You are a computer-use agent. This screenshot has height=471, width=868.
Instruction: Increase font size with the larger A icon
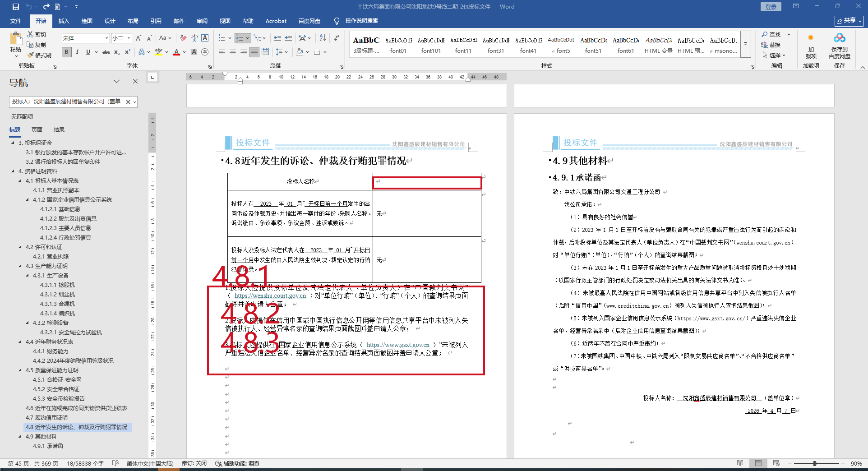click(x=139, y=38)
